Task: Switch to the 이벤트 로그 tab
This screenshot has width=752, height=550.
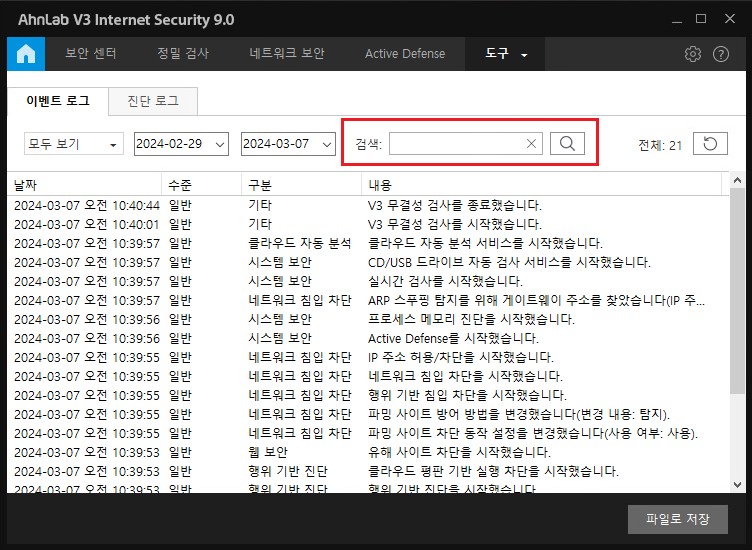Action: (58, 101)
